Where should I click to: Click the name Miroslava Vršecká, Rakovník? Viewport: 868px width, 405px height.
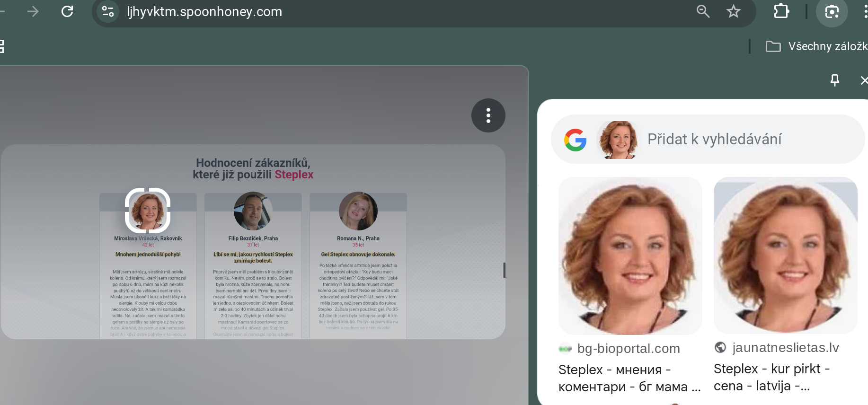click(x=148, y=238)
